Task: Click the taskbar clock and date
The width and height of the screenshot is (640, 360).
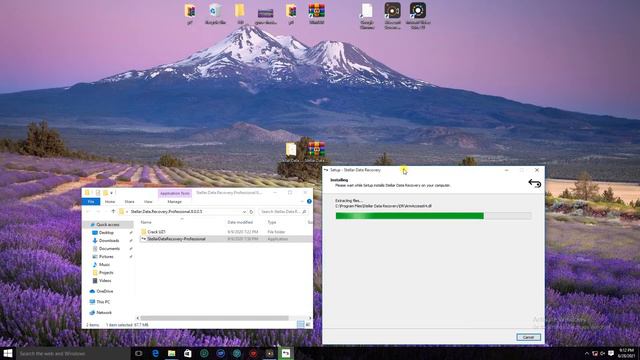Action: click(x=626, y=353)
